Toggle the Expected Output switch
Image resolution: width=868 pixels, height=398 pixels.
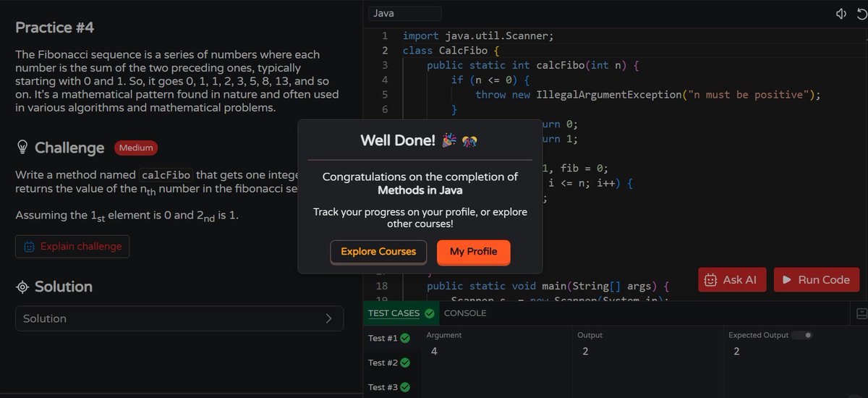(802, 335)
